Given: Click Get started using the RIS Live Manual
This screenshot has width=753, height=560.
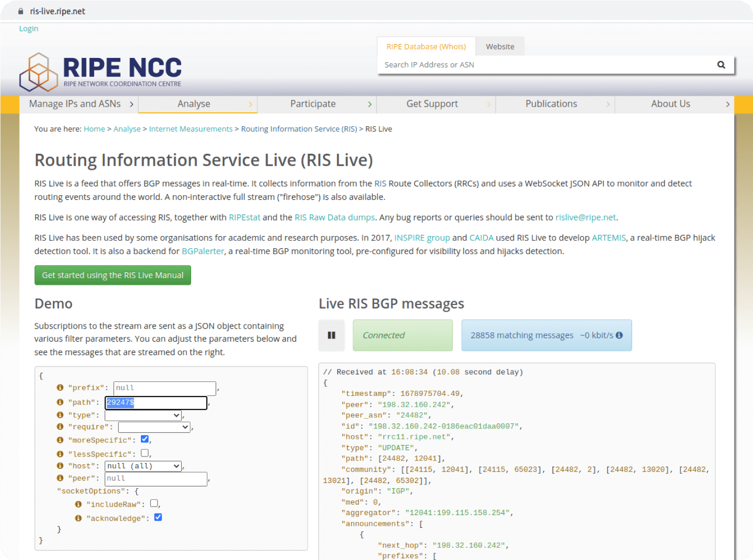Looking at the screenshot, I should [113, 275].
